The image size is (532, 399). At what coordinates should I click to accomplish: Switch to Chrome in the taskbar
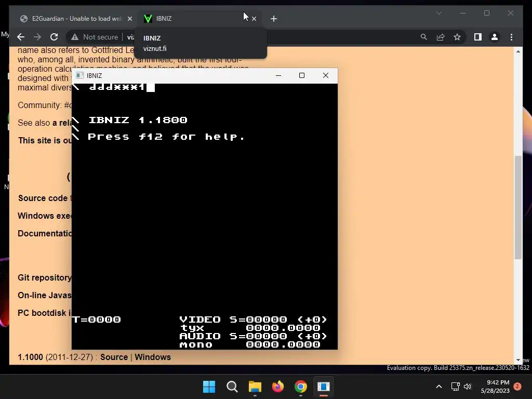(301, 387)
